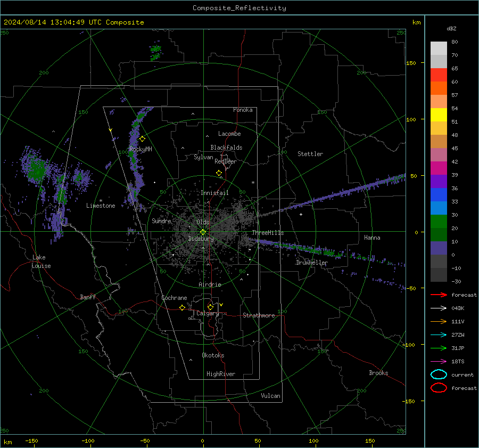Screen dimensions: 479x448
Task: Click the orange 111V arrow in legend
Action: pos(439,321)
